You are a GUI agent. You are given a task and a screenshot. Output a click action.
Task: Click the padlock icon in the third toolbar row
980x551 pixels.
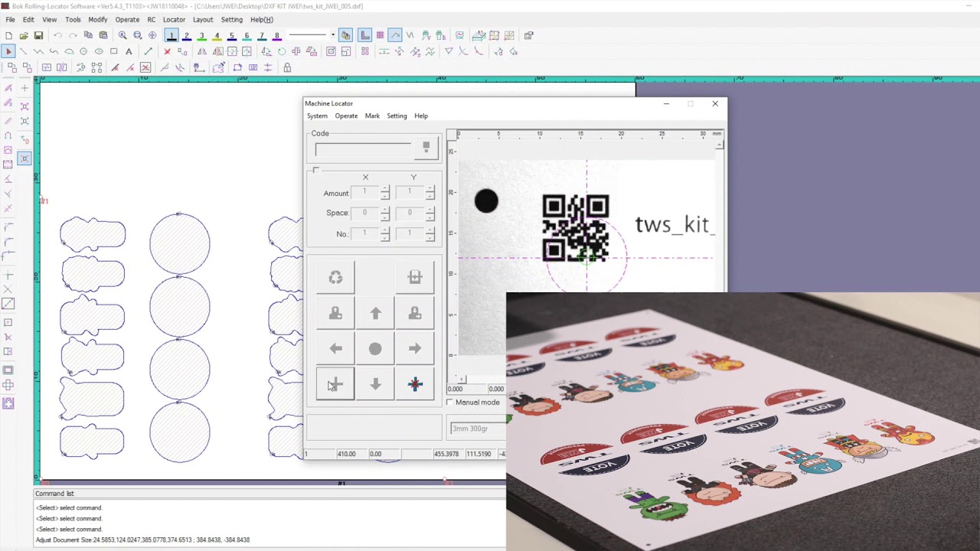287,67
